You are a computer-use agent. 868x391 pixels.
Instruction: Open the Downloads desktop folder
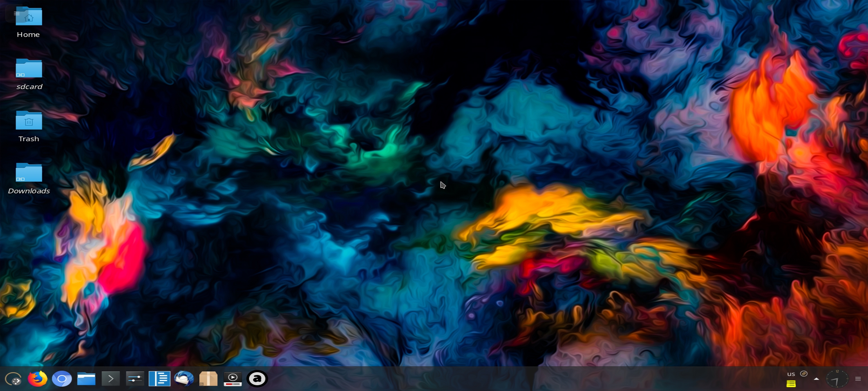(x=29, y=173)
